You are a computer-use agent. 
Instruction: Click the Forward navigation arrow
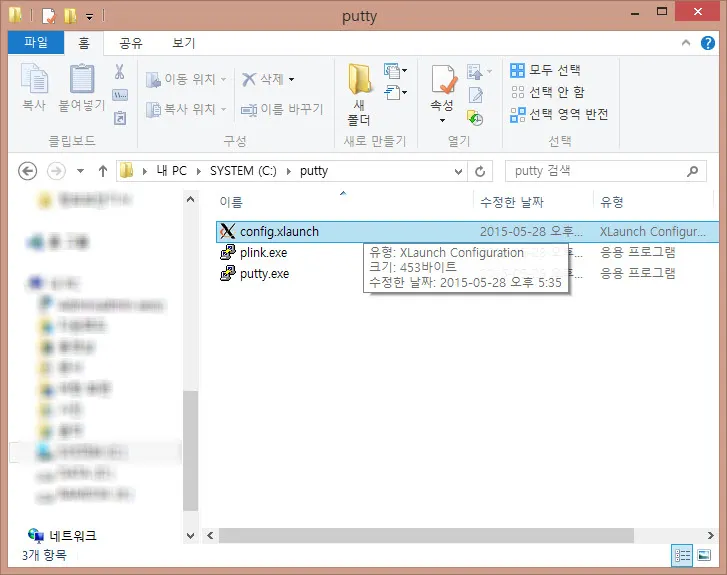tap(56, 171)
